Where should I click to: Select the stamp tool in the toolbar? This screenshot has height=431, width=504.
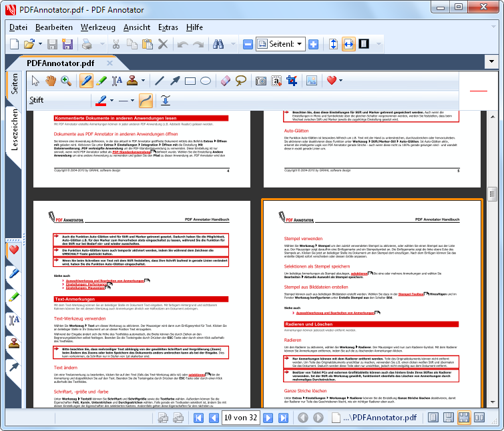coord(132,81)
